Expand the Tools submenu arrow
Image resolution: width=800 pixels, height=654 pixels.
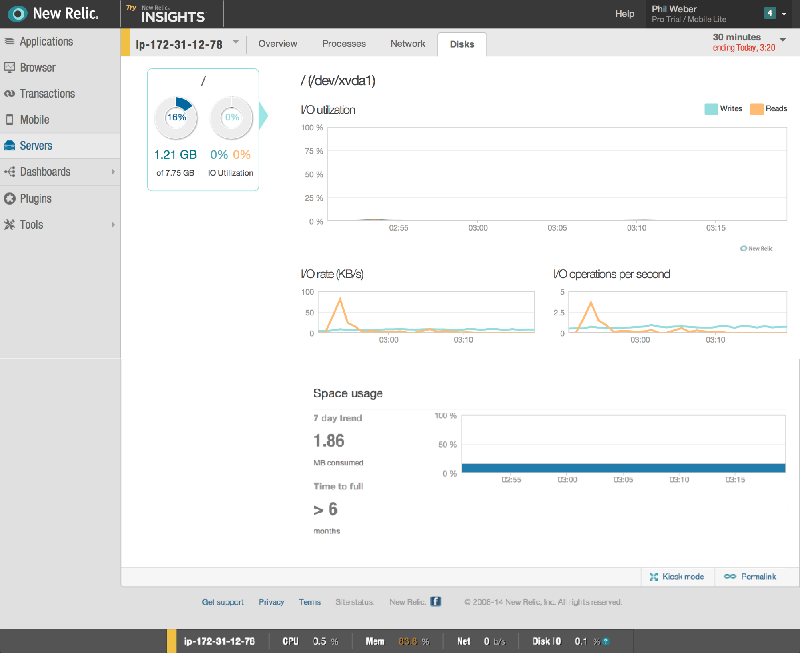click(x=113, y=224)
